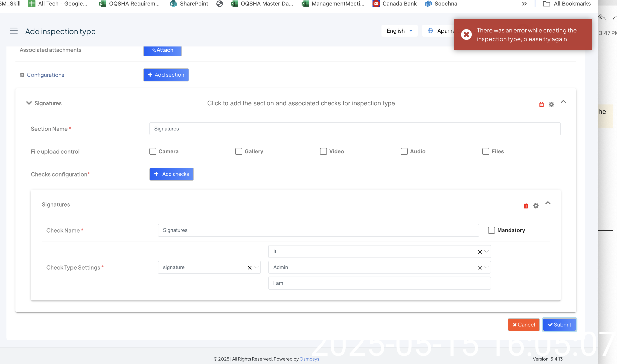This screenshot has height=364, width=617.
Task: Click the Check Name input field
Action: [318, 230]
